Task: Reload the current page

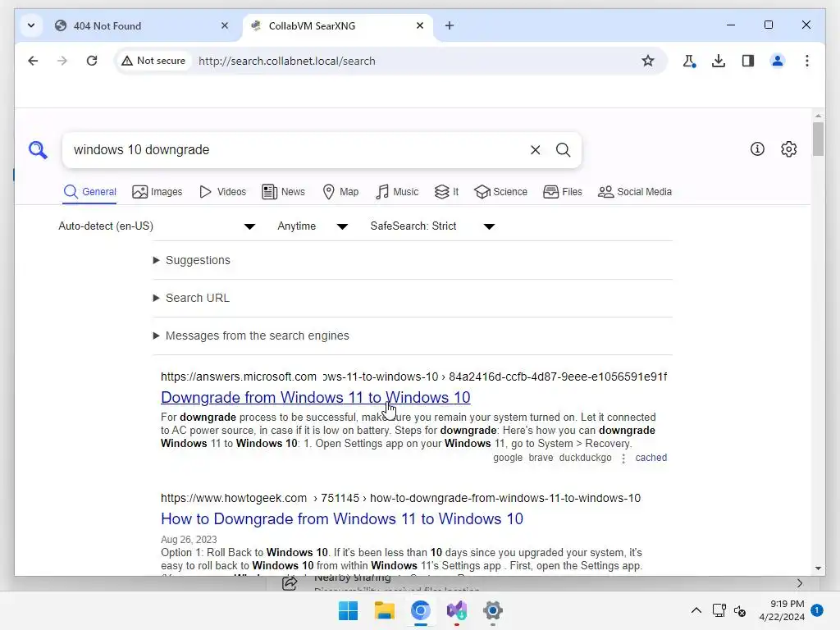Action: point(92,61)
